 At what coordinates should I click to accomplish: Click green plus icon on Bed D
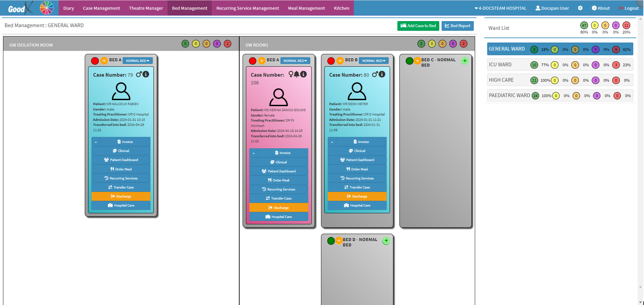[x=386, y=241]
